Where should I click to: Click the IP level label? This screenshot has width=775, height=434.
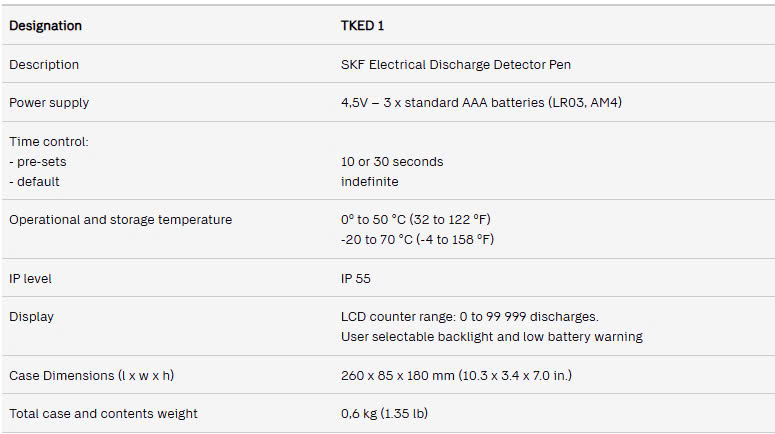coord(30,278)
